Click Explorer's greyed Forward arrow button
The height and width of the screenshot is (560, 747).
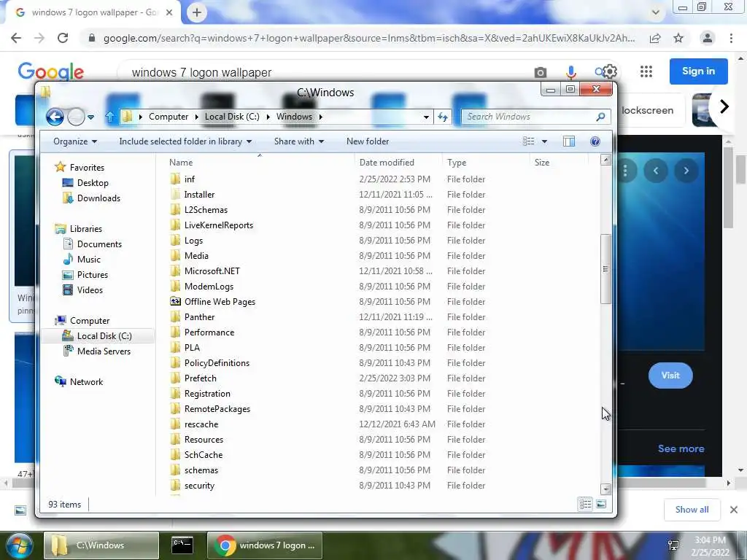76,117
